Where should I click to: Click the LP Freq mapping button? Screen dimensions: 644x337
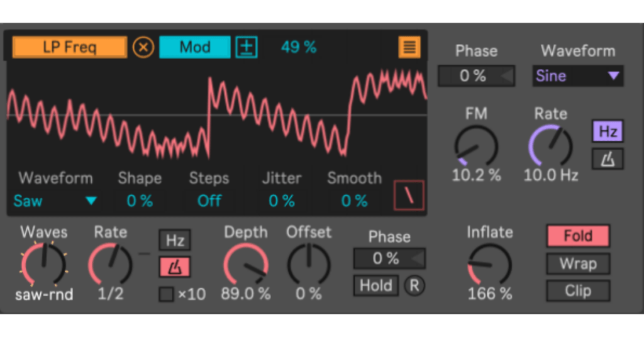[69, 47]
